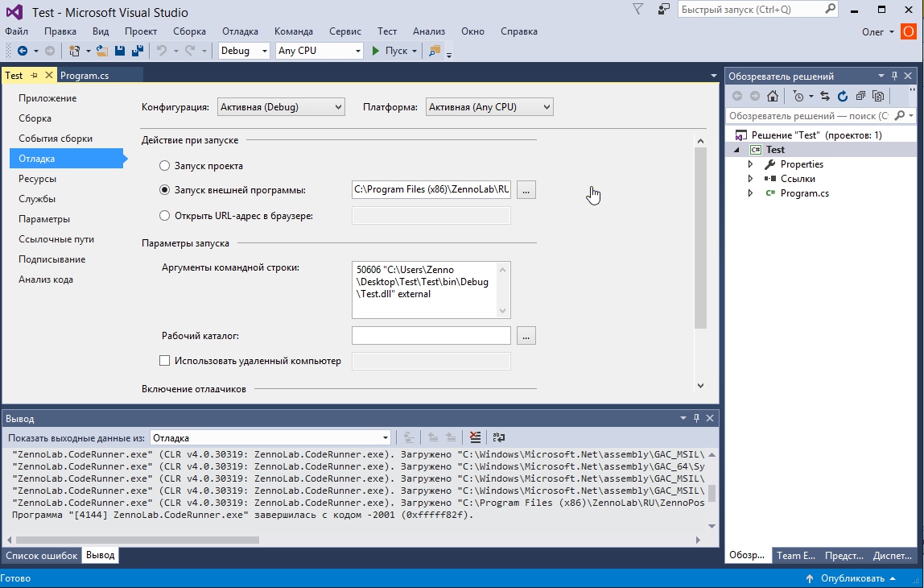Clear all text in the Output panel

[x=475, y=437]
